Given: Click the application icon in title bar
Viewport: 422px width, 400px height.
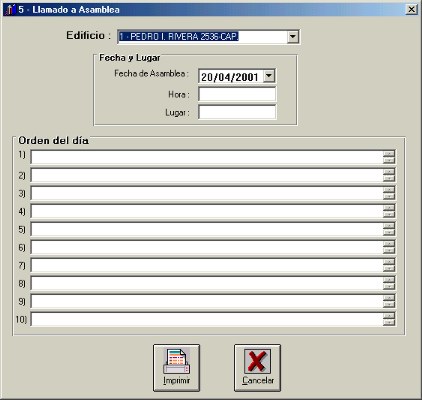Looking at the screenshot, I should point(10,9).
